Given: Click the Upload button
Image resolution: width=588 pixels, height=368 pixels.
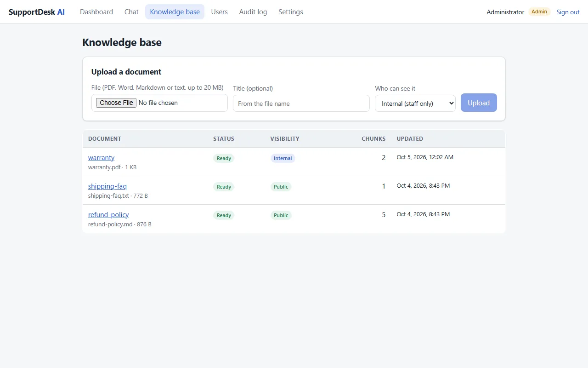Looking at the screenshot, I should coord(479,103).
